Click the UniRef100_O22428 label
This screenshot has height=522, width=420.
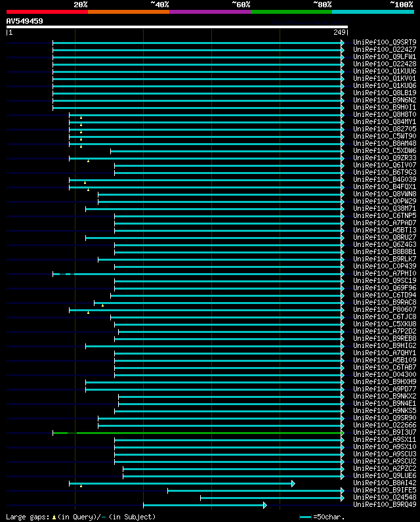coord(385,64)
